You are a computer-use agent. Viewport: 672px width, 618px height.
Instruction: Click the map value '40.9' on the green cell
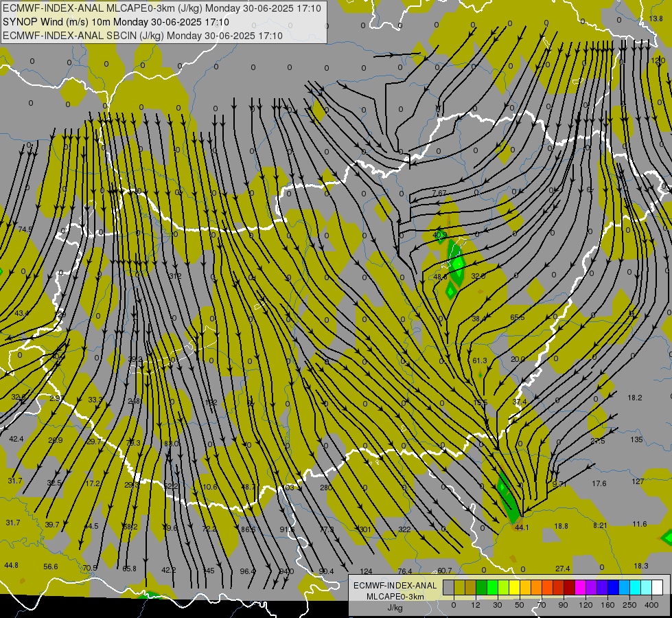click(440, 235)
